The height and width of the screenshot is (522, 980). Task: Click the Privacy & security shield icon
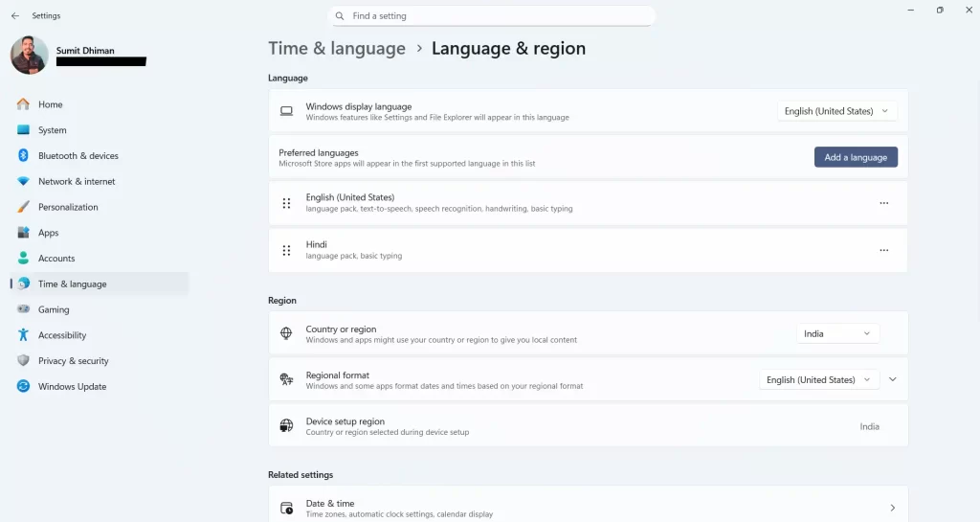[23, 361]
